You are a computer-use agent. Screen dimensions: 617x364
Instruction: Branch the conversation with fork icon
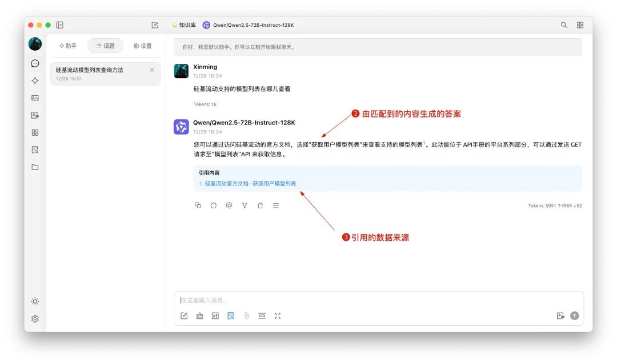pos(245,205)
